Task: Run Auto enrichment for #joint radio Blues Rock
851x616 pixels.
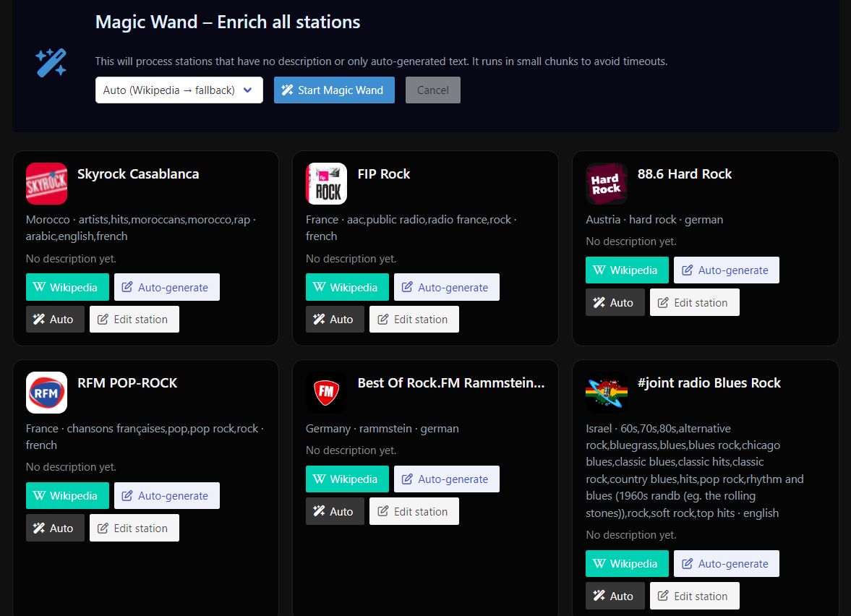Action: 615,596
